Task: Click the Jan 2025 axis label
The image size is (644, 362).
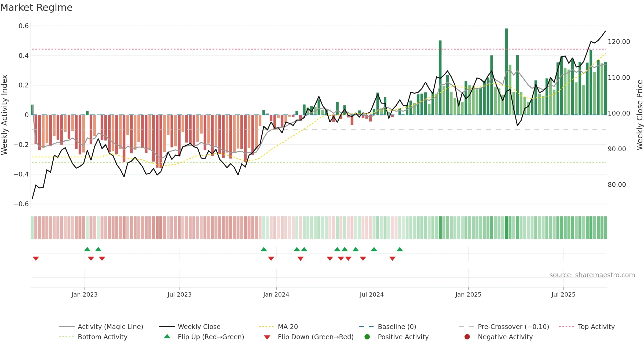Action: 468,294
